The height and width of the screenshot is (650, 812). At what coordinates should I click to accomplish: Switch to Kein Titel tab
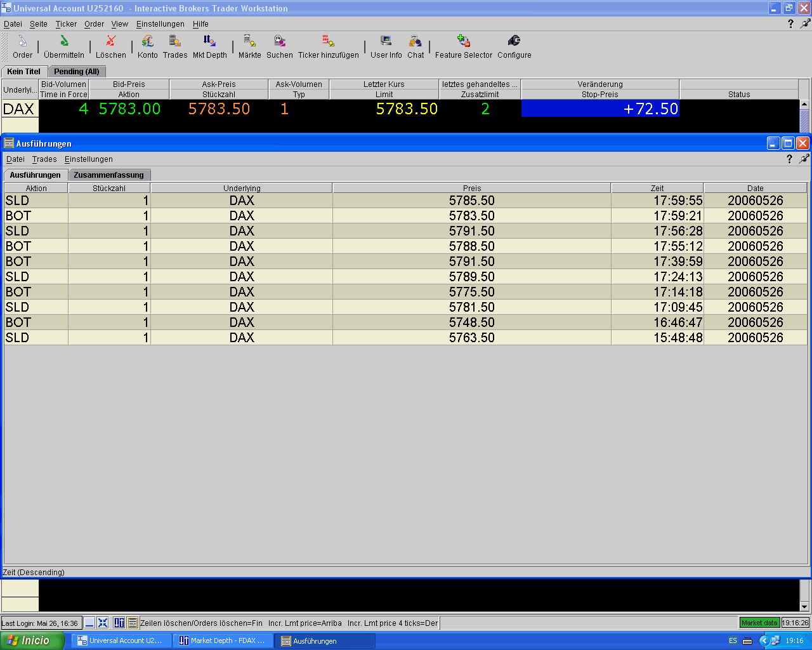point(24,72)
